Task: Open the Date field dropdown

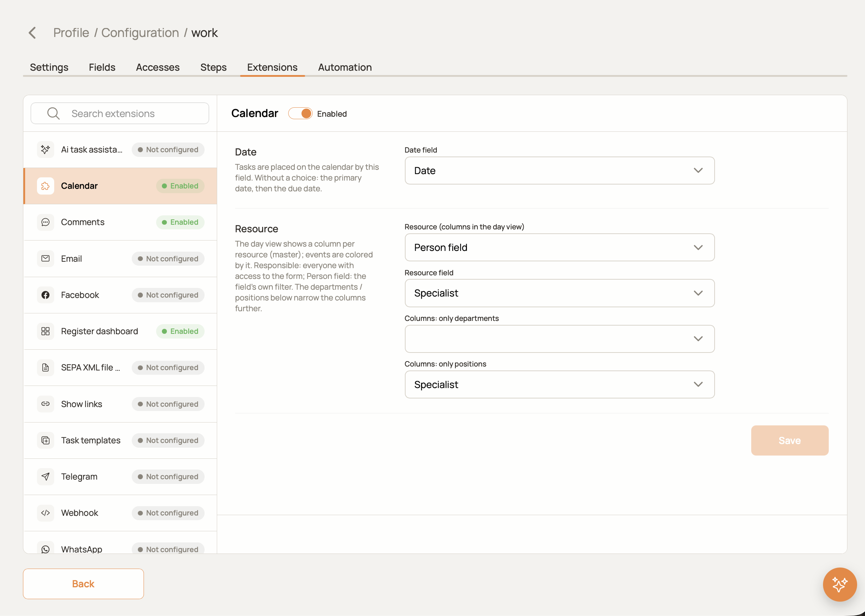Action: 560,171
